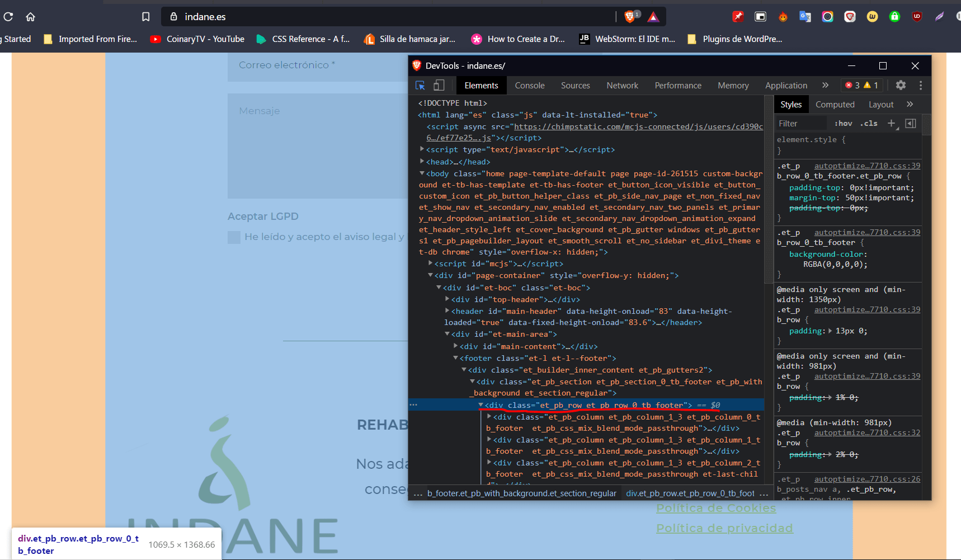
Task: Click the Correo electrónico field
Action: coord(318,67)
